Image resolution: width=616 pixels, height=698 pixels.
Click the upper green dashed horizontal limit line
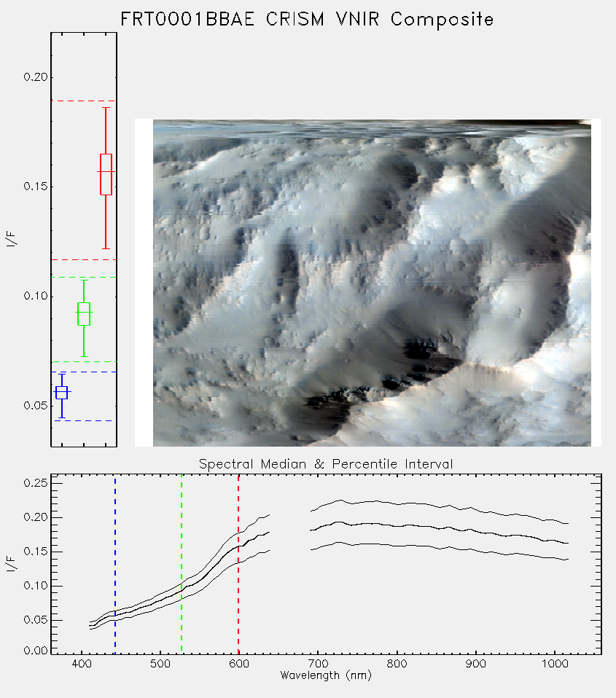(84, 278)
